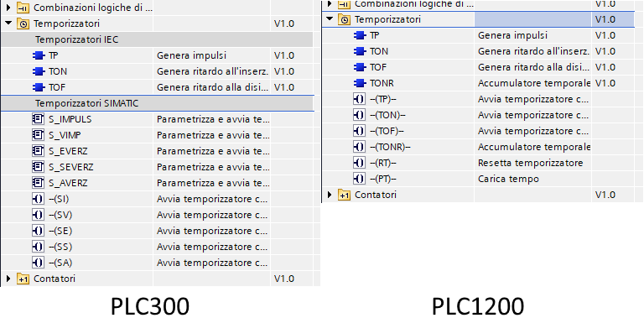Select the TOF block icon in PLC300 list
The width and height of the screenshot is (644, 318).
pyautogui.click(x=39, y=87)
